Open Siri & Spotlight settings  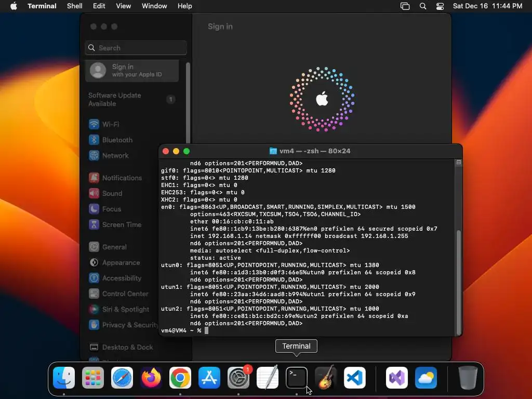pos(122,310)
